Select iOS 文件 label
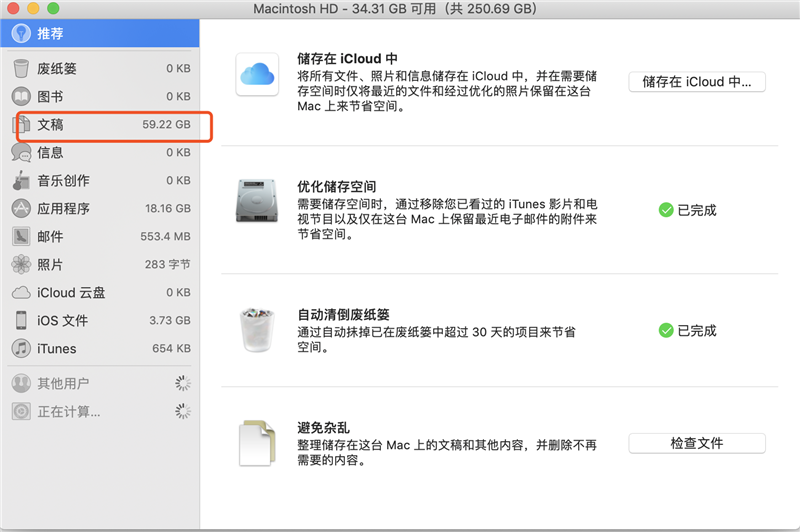The height and width of the screenshot is (532, 800). coord(62,320)
